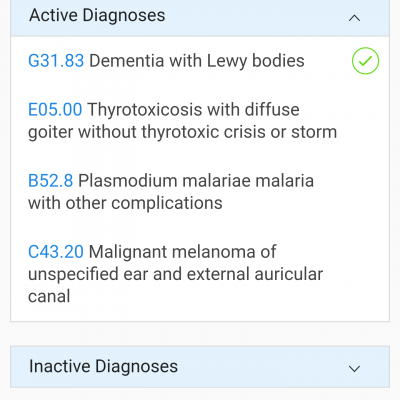Image resolution: width=400 pixels, height=400 pixels.
Task: Click the green checkmark beside Dementia diagnosis
Action: pyautogui.click(x=365, y=61)
